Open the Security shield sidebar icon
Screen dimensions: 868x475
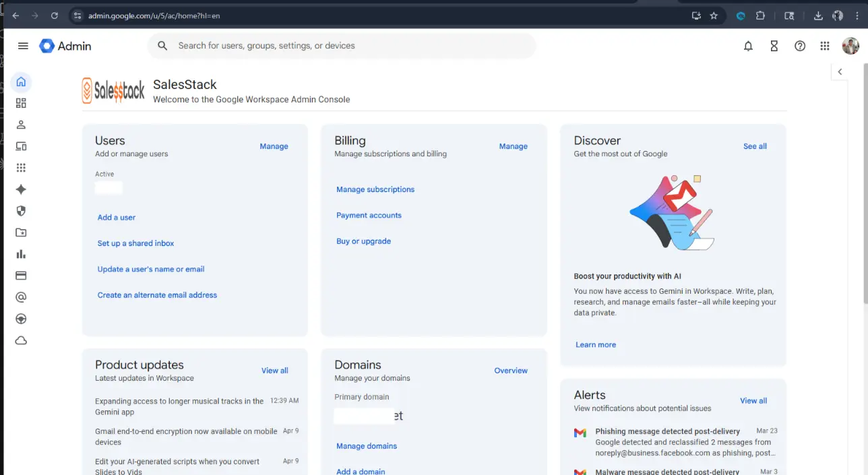21,211
